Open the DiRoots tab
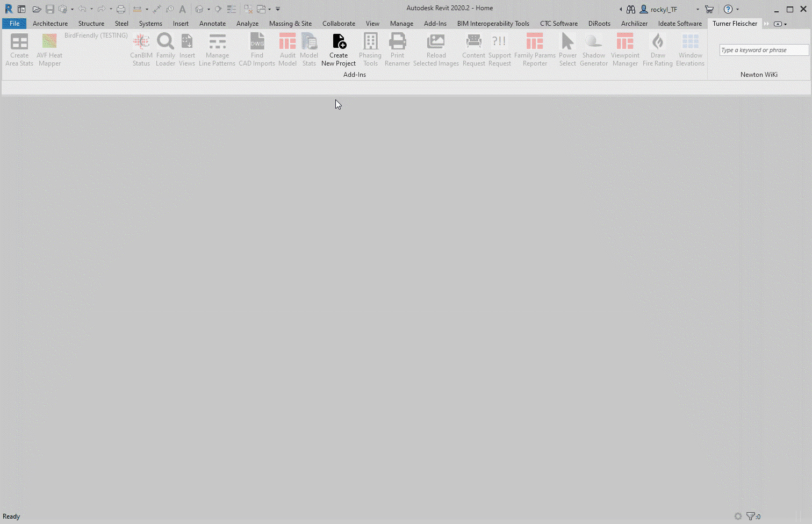This screenshot has width=812, height=524. [599, 24]
